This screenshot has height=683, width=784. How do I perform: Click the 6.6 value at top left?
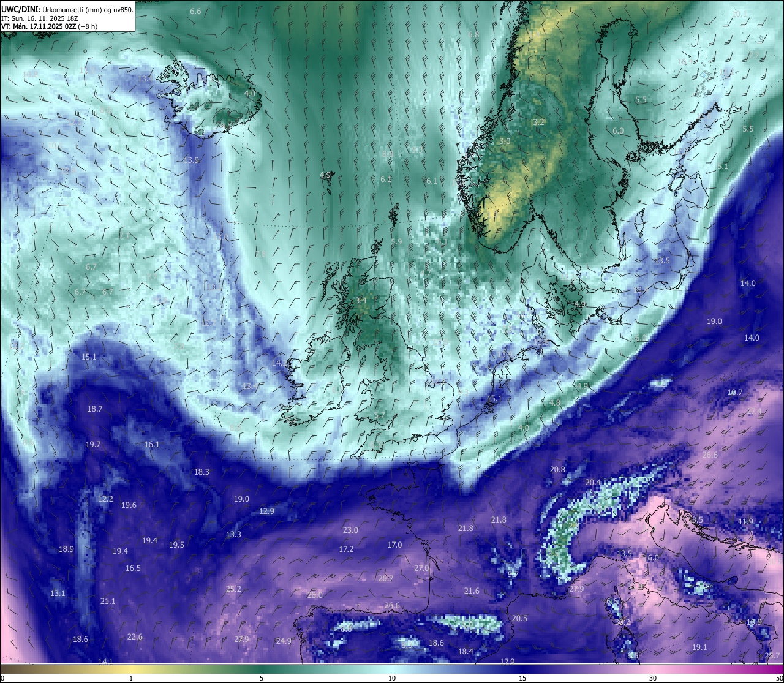coord(195,12)
